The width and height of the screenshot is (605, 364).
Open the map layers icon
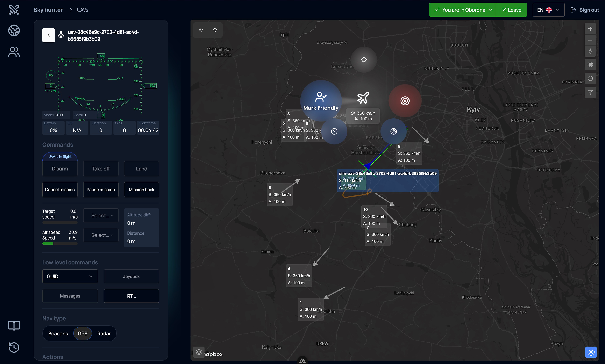click(199, 352)
